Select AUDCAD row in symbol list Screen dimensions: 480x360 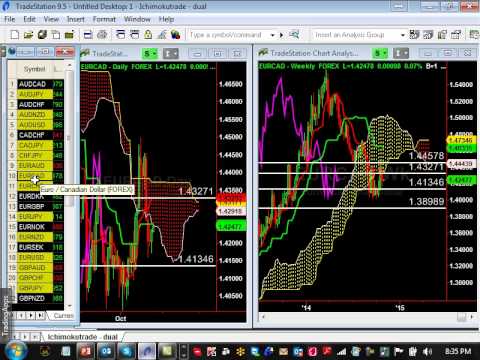click(x=35, y=84)
